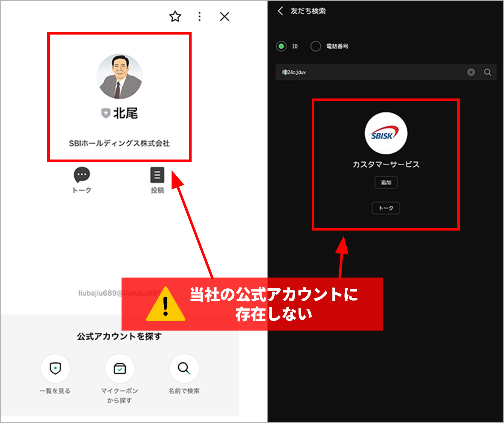Click SBIホールディングス株式会社 text
Screen dimensions: 504x423
(119, 143)
